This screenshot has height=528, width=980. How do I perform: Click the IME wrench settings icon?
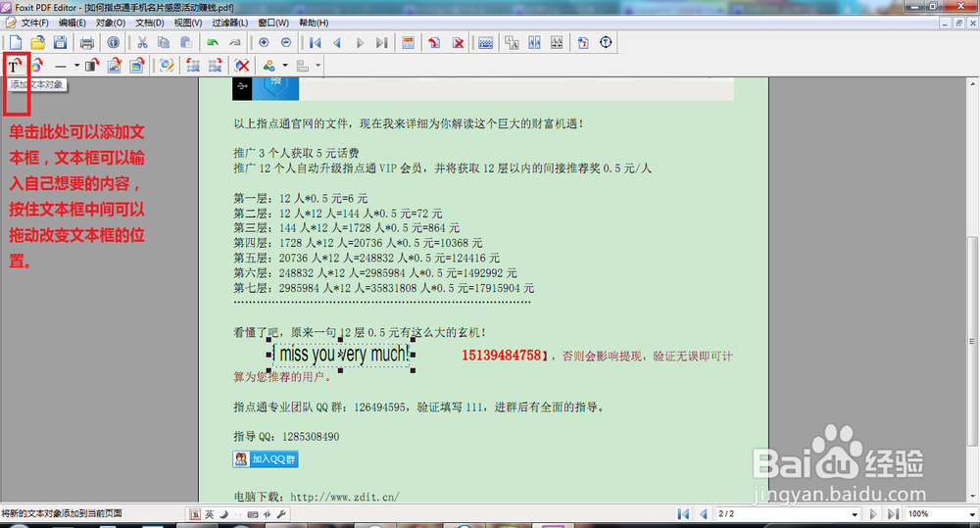pyautogui.click(x=281, y=514)
